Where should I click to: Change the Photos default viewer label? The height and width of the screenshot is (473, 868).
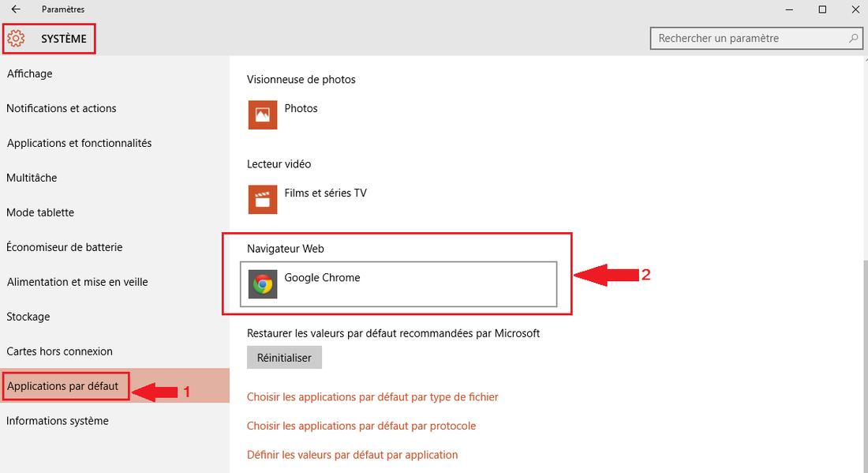[301, 108]
